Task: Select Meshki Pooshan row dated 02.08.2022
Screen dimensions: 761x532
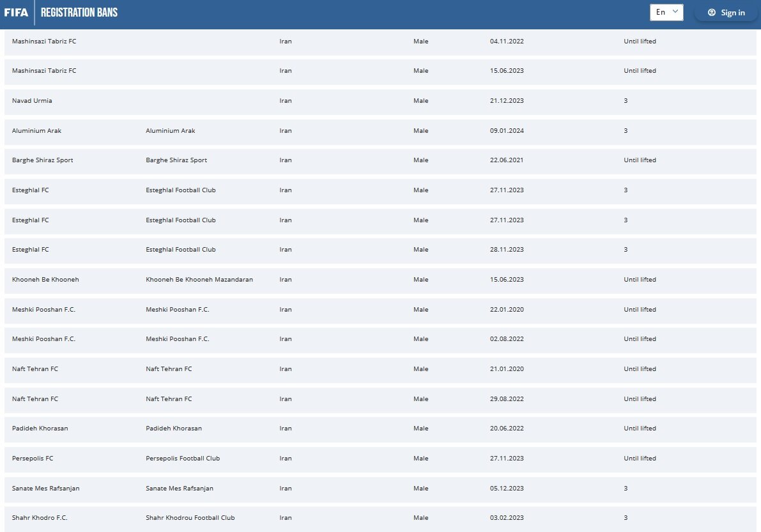Action: click(43, 339)
